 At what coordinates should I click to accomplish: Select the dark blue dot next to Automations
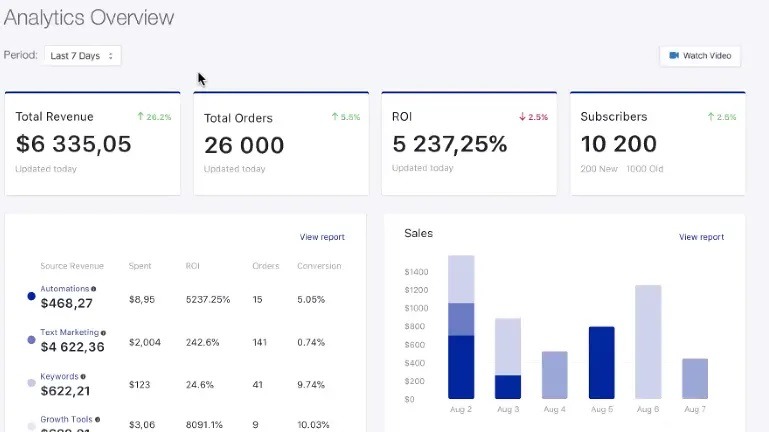(x=31, y=297)
